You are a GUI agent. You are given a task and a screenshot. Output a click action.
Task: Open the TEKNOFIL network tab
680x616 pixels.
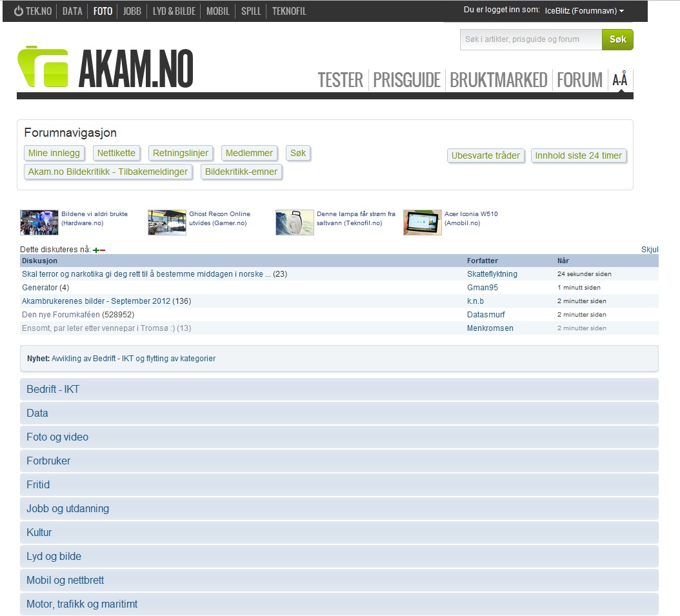[x=289, y=11]
